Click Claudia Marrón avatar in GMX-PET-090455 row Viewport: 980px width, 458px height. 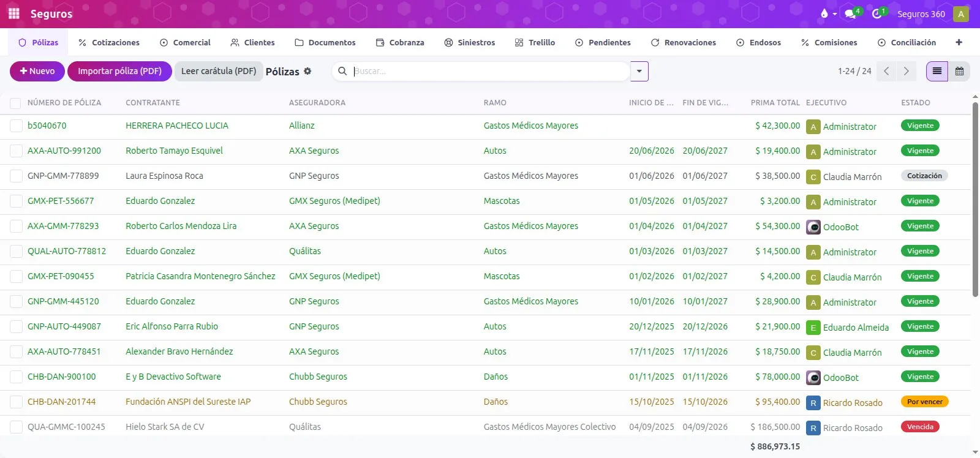(813, 277)
